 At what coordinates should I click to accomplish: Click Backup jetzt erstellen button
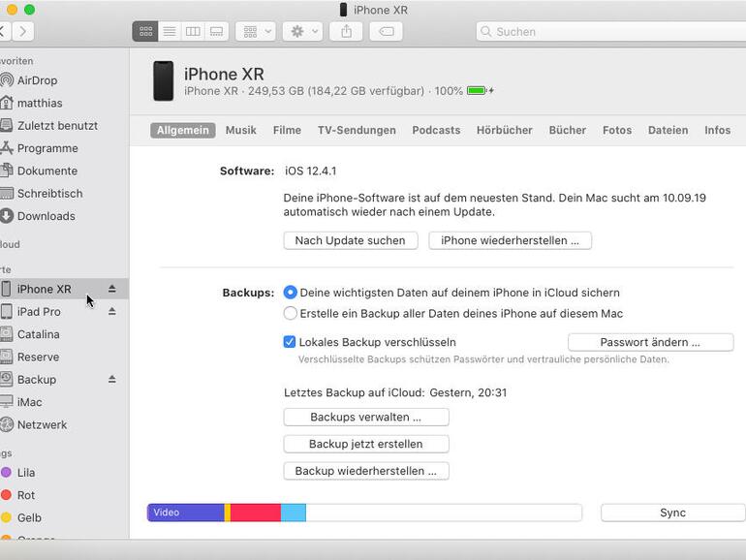click(x=366, y=444)
